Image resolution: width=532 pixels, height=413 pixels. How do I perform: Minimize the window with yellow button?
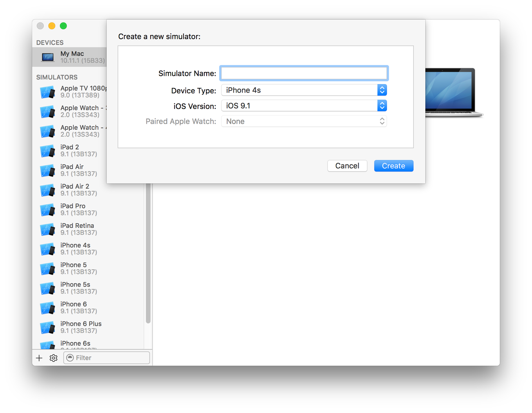(x=52, y=26)
